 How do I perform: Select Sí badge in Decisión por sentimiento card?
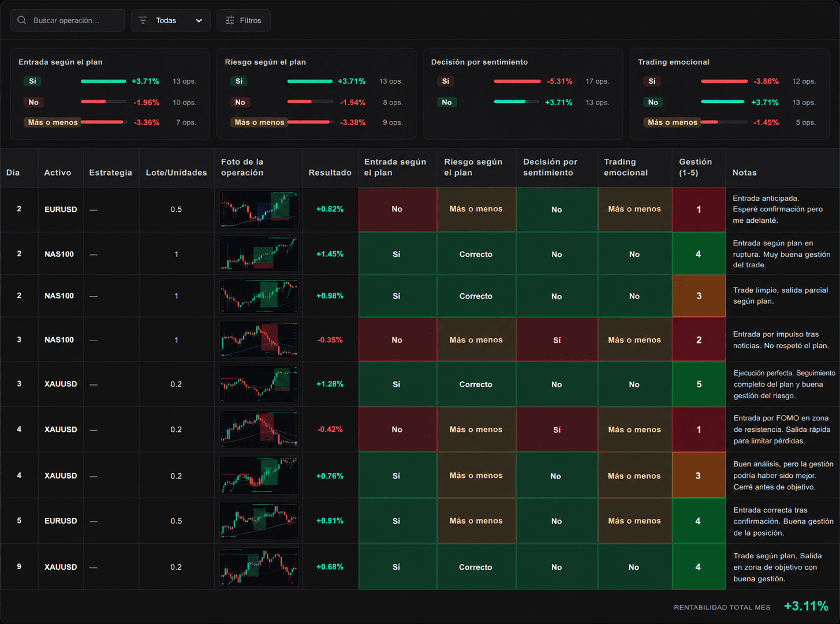445,81
